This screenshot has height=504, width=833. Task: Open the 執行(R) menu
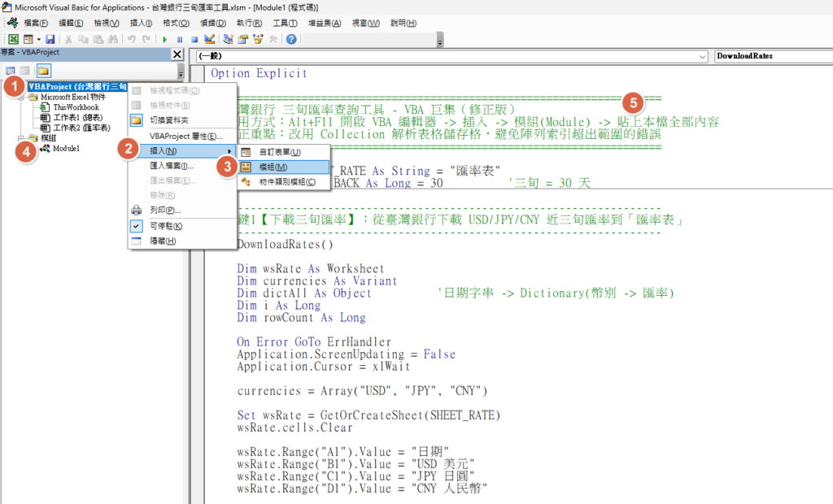(249, 24)
